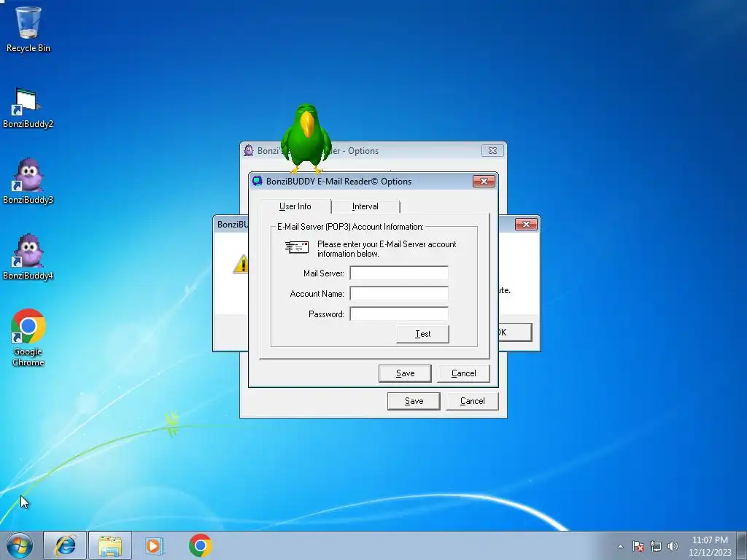
Task: Open the volume speaker tray icon
Action: [673, 546]
